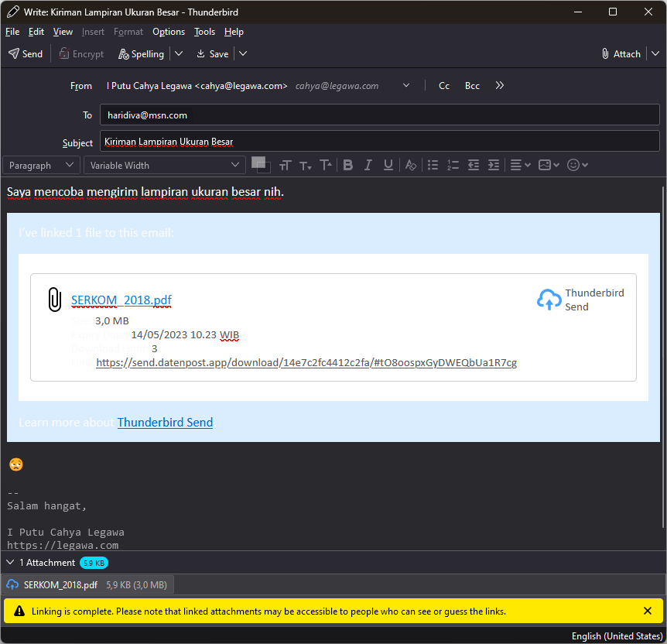Open the Spelling checker
This screenshot has width=667, height=644.
[141, 54]
